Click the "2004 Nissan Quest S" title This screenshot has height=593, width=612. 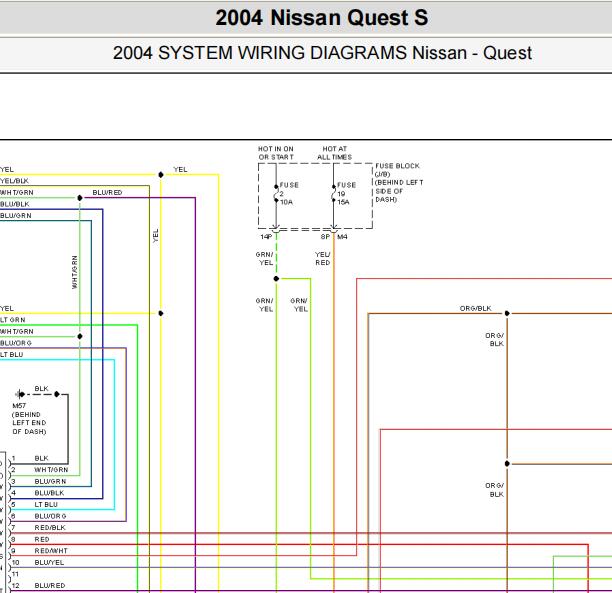coord(322,18)
